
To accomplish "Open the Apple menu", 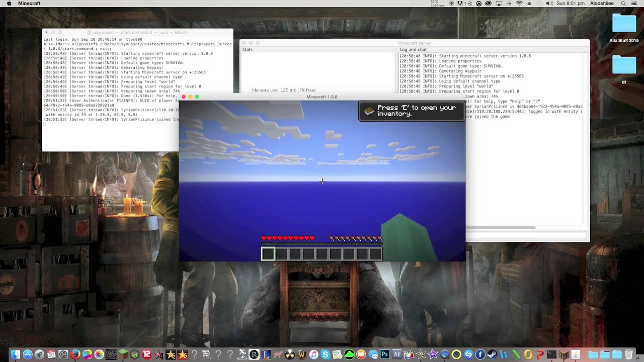I will tap(9, 4).
